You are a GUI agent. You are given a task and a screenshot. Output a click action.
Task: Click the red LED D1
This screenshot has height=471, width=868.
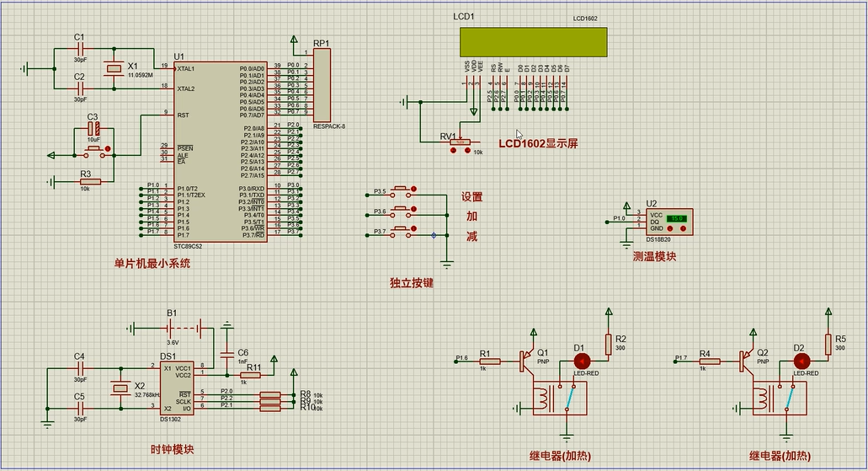click(x=581, y=361)
